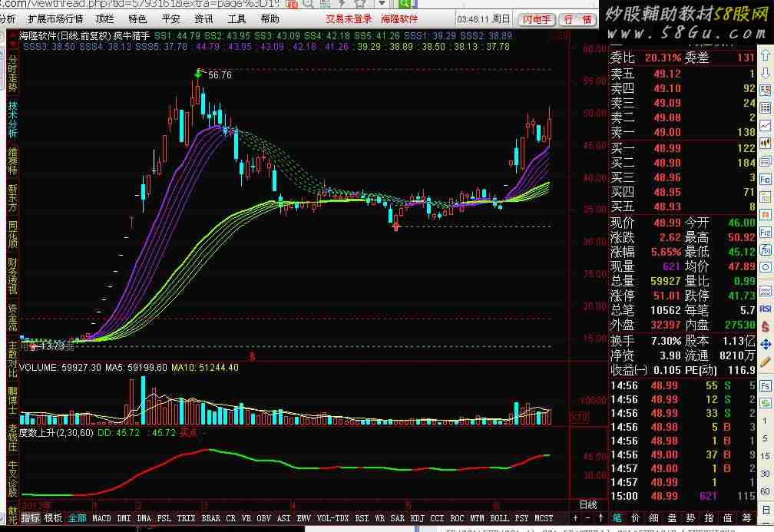This screenshot has height=532, width=774.
Task: Click the 行情 button
Action: click(x=577, y=19)
